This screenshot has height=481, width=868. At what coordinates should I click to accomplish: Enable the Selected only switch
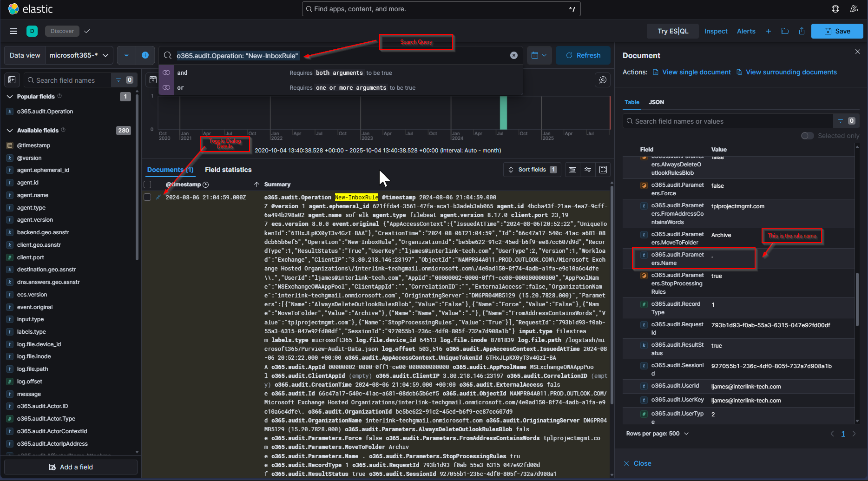pyautogui.click(x=807, y=136)
